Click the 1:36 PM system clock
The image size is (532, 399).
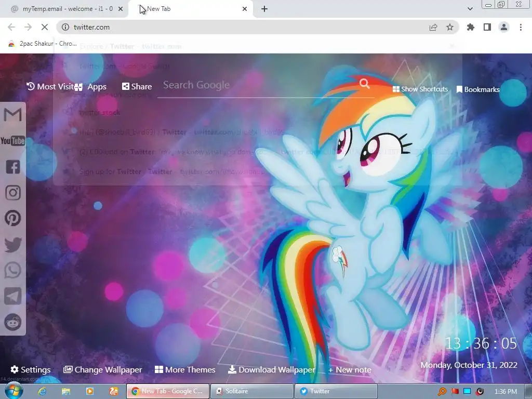coord(506,392)
